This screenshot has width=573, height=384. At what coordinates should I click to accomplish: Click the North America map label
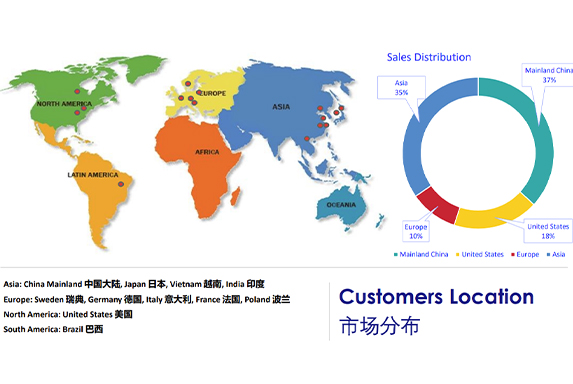64,104
